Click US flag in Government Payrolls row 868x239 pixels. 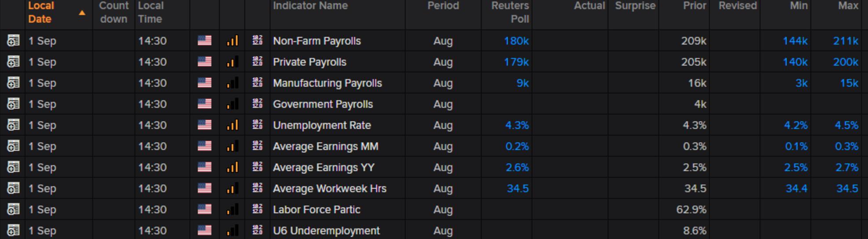coord(204,104)
